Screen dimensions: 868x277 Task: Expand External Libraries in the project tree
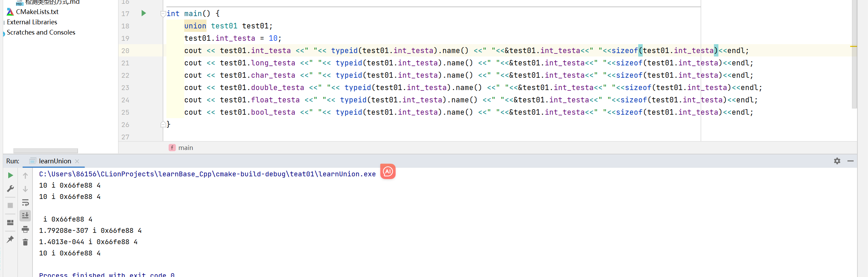[32, 22]
